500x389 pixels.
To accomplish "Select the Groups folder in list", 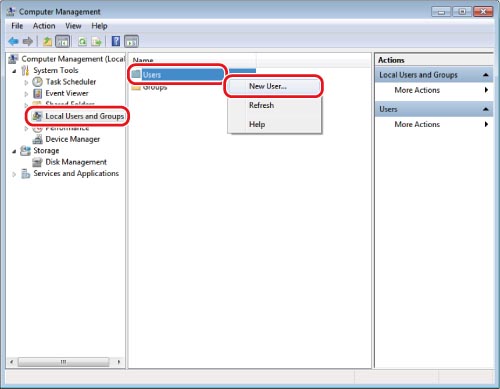I will pos(149,87).
